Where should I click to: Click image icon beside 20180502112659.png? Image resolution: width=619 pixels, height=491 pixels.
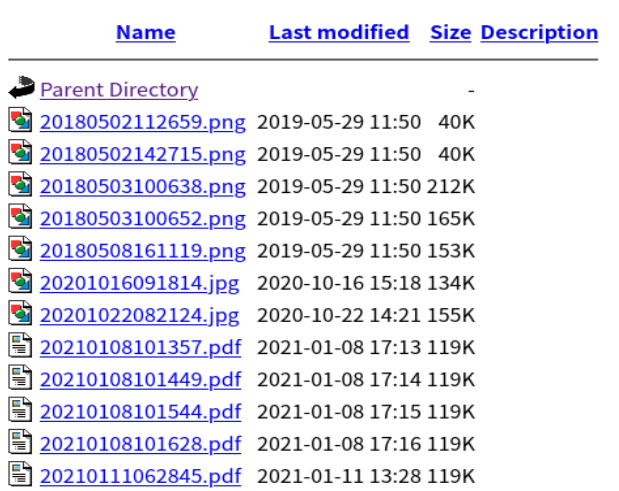(21, 119)
